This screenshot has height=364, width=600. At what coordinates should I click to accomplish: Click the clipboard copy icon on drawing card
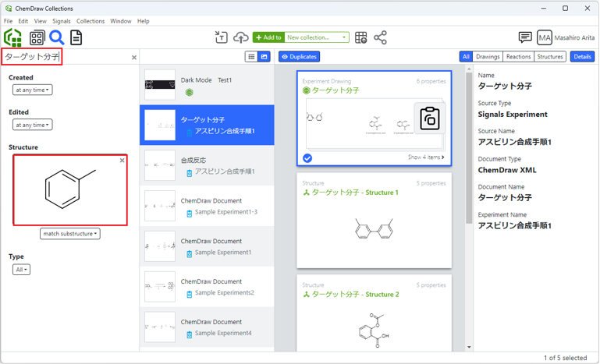coord(429,118)
